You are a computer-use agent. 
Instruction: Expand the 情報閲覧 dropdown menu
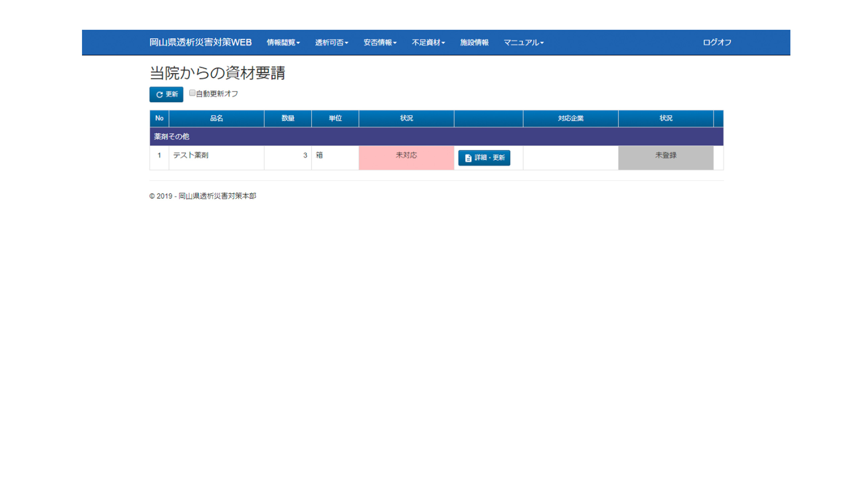[283, 43]
